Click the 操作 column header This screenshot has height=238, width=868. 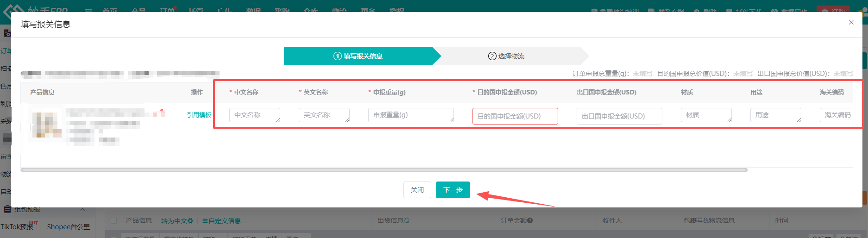197,92
